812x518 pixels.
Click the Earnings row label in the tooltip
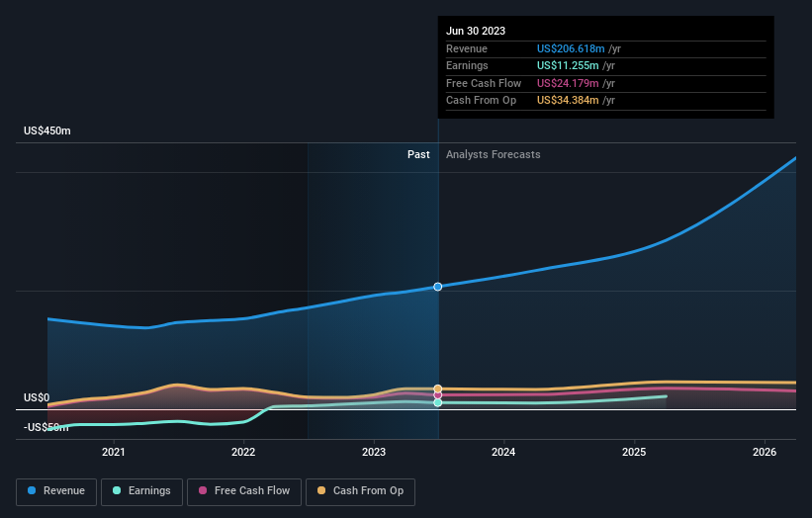pos(467,65)
